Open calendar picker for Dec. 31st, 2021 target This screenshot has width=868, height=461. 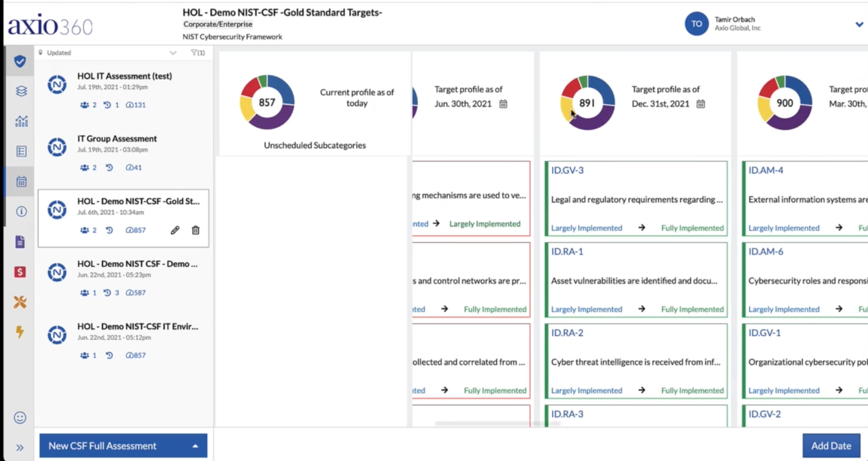tap(701, 104)
